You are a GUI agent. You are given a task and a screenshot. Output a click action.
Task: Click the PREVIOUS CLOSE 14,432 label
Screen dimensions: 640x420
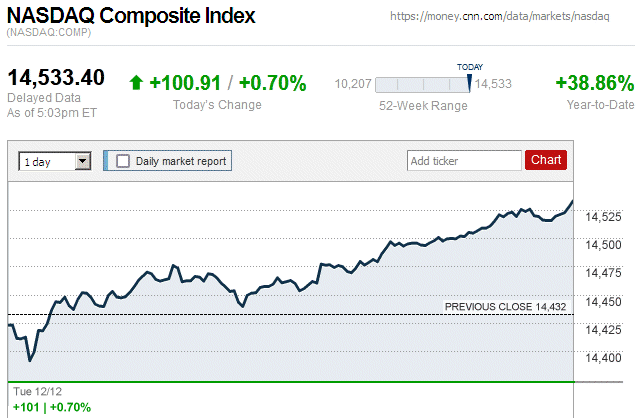[x=505, y=307]
